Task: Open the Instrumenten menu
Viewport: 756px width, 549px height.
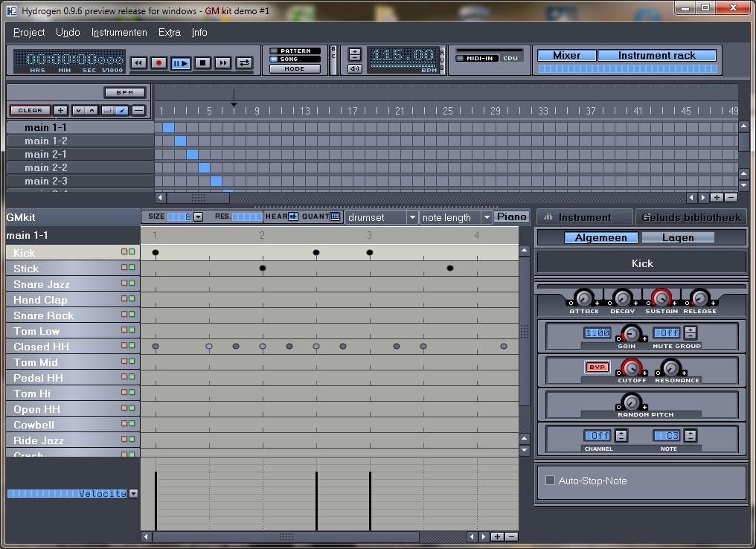Action: tap(119, 32)
